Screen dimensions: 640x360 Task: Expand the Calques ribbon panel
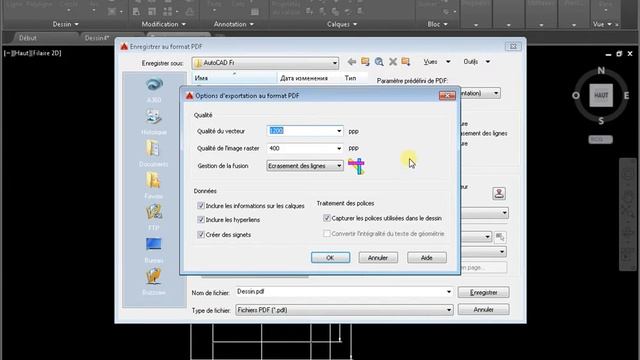(342, 24)
